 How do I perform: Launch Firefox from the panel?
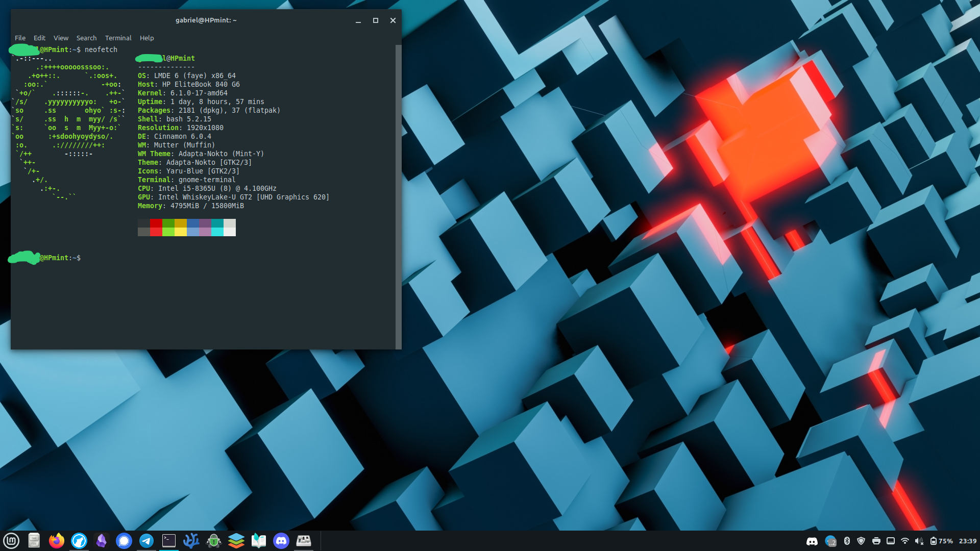(x=57, y=540)
